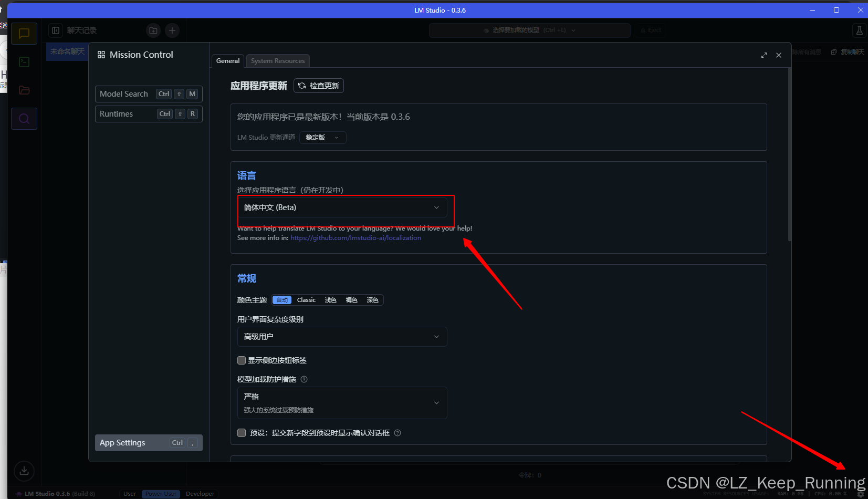Click the 常规 section heading

247,278
